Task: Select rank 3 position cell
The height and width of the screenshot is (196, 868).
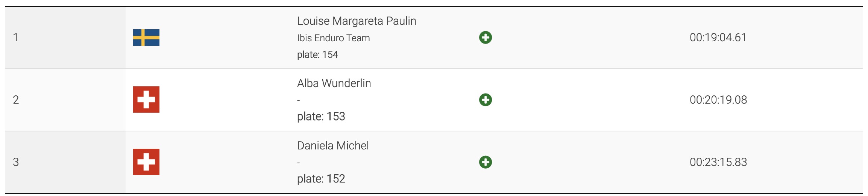Action: coord(65,162)
